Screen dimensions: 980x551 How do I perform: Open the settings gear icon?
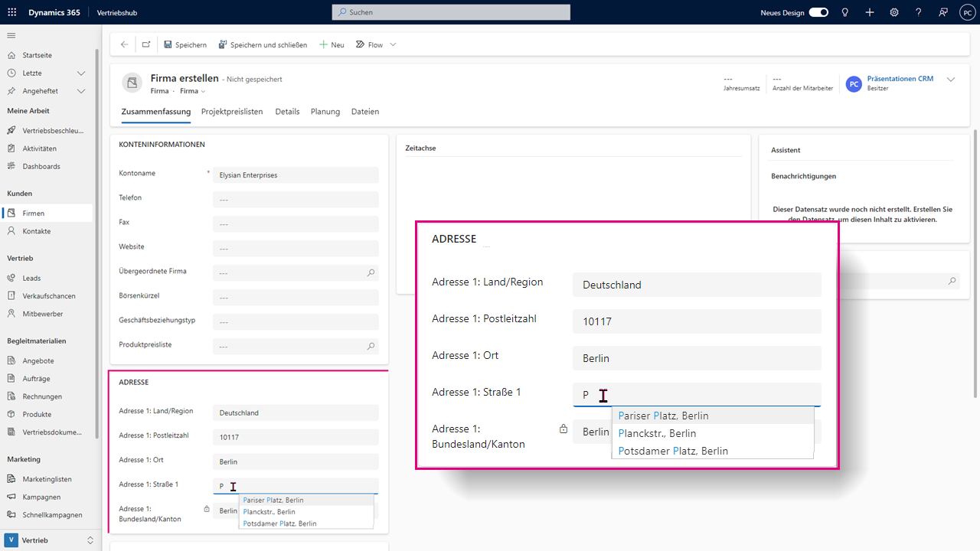[x=894, y=13]
